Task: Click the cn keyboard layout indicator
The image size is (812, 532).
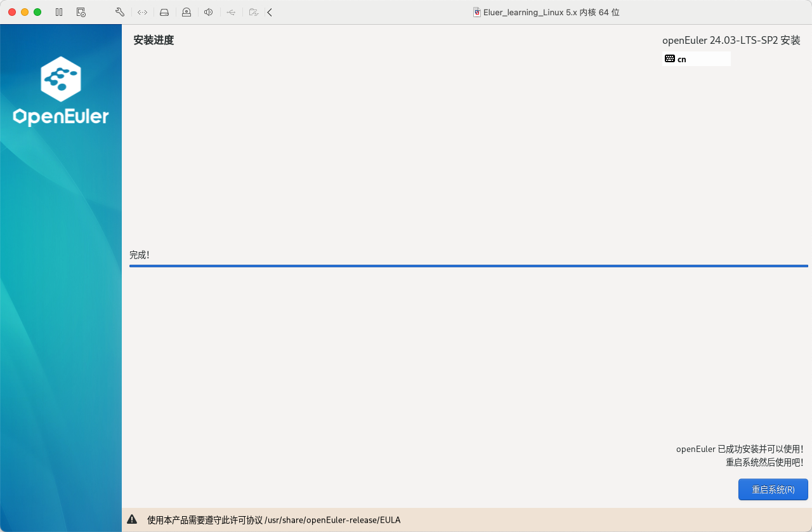Action: [x=696, y=59]
